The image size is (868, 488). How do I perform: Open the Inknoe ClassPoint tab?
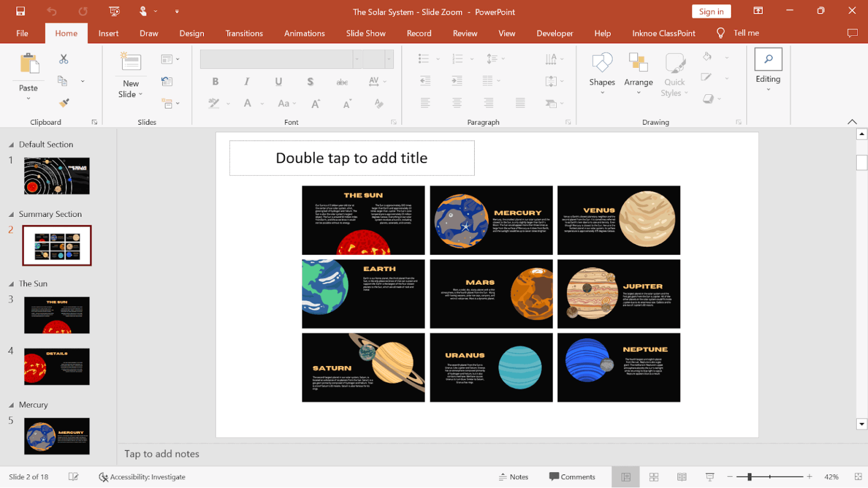(x=663, y=33)
